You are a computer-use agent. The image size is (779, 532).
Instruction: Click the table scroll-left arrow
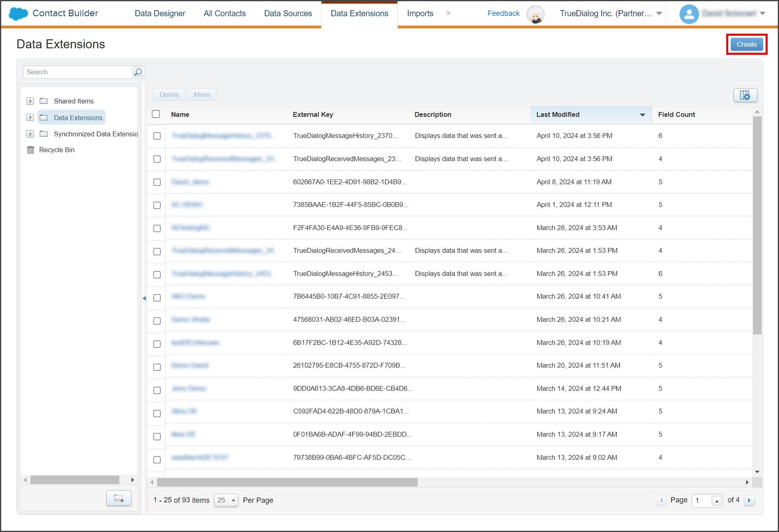click(x=152, y=482)
